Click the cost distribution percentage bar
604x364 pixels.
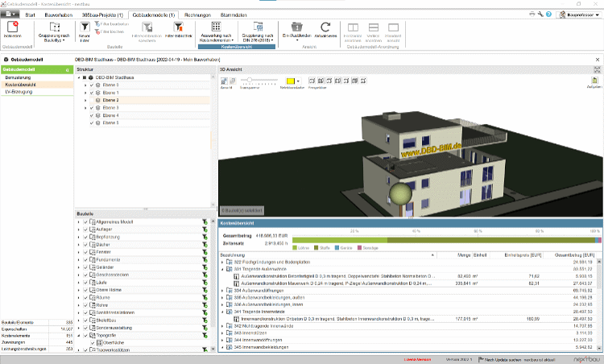446,240
